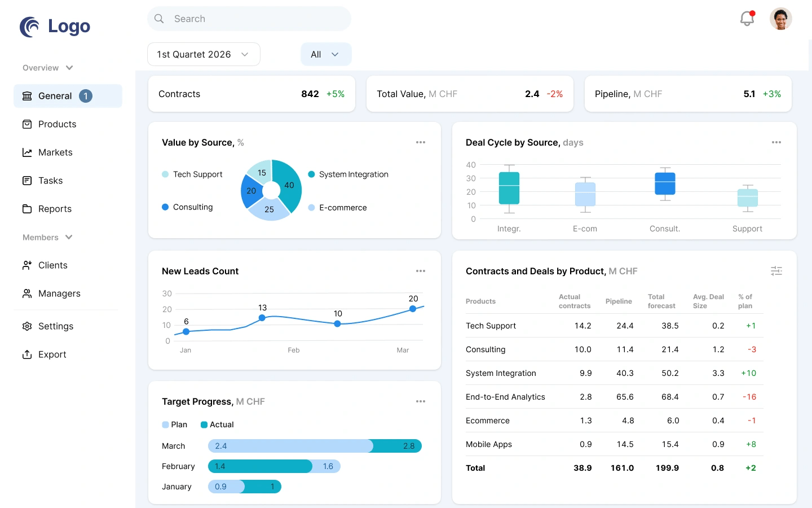
Task: Click the Products bag icon
Action: tap(27, 124)
